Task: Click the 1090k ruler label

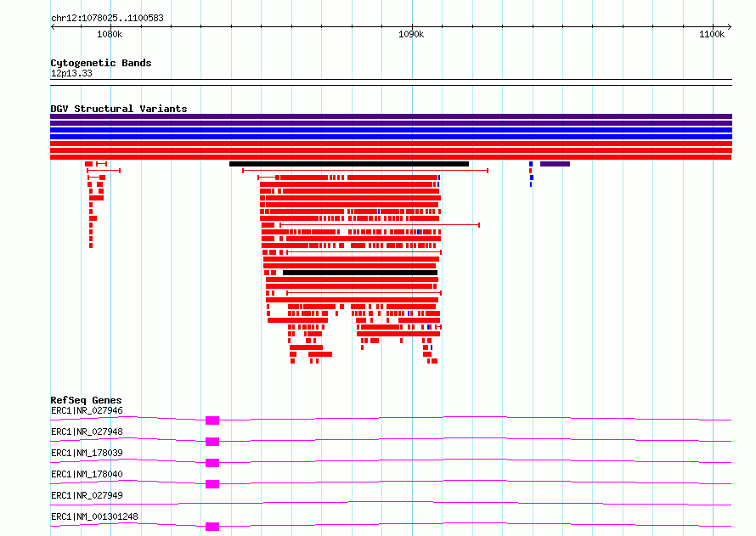Action: [x=411, y=34]
